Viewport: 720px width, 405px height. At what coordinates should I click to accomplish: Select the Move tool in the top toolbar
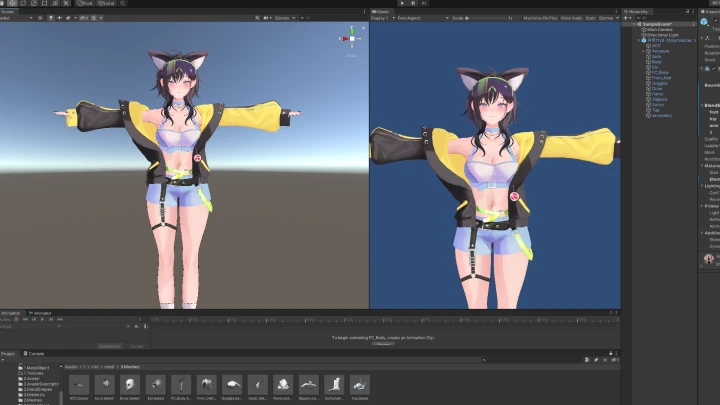pos(12,3)
